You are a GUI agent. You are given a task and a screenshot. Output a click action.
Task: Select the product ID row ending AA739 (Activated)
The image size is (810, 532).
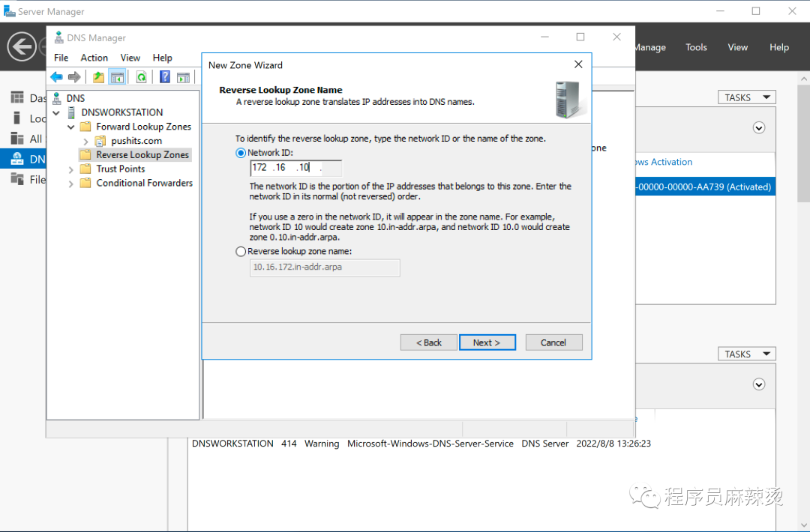tap(705, 187)
